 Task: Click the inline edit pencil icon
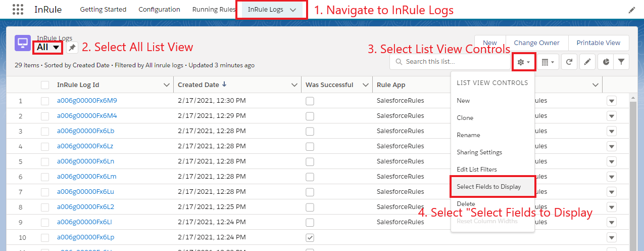point(587,62)
